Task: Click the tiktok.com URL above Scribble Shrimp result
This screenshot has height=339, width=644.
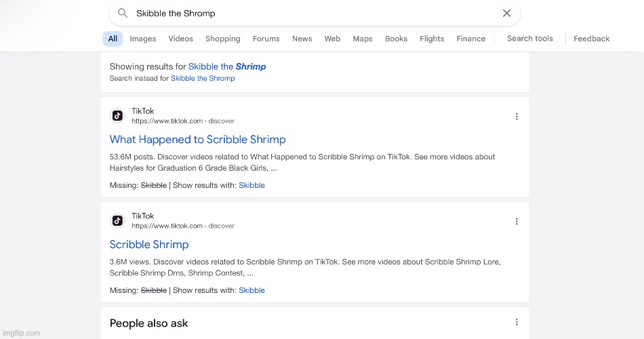Action: click(183, 226)
